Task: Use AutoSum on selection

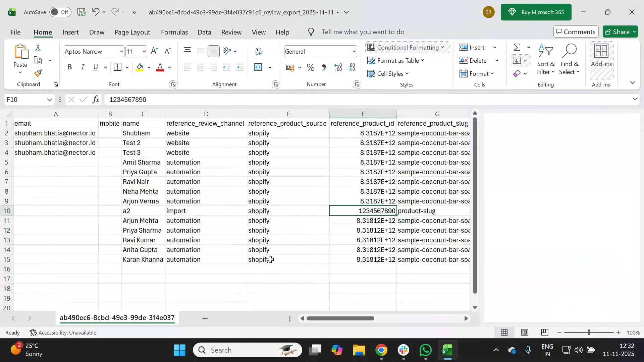Action: (517, 47)
